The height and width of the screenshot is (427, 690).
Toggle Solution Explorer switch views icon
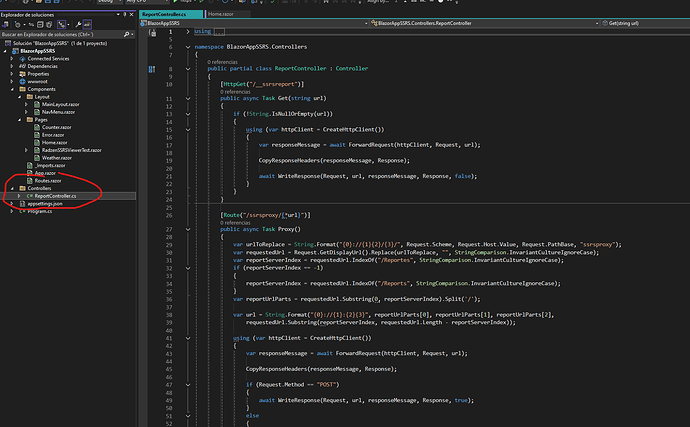tap(5, 25)
